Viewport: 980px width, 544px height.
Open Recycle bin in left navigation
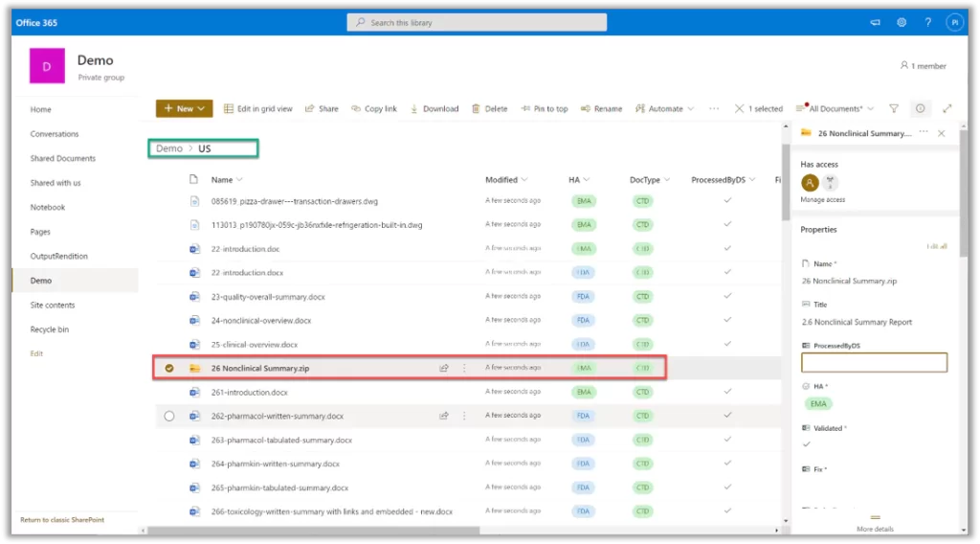50,329
